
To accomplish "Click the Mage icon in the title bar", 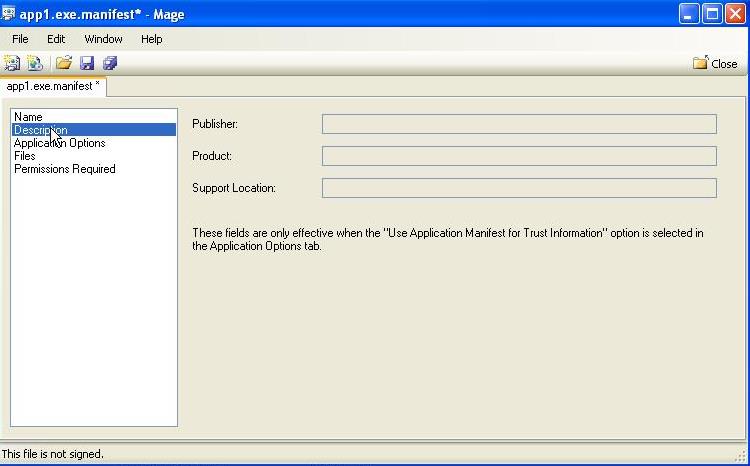I will [x=8, y=13].
